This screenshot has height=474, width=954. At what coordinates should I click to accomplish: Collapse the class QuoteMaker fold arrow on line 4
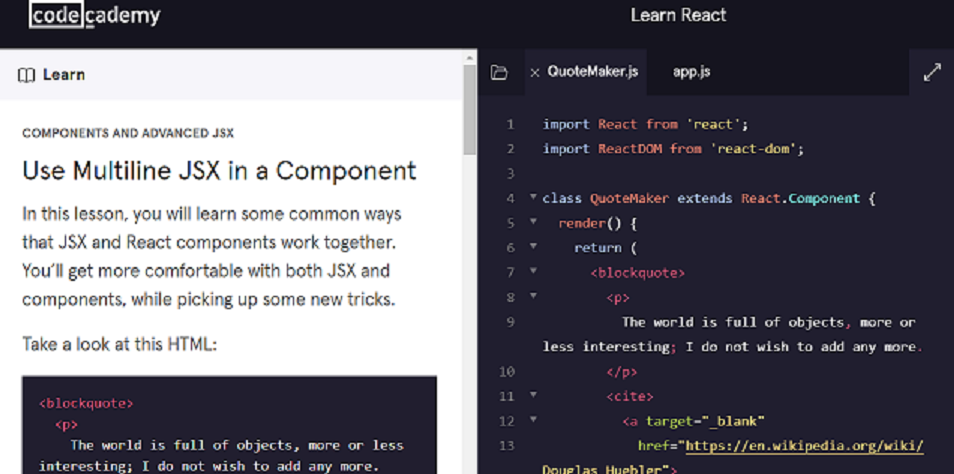(x=533, y=197)
